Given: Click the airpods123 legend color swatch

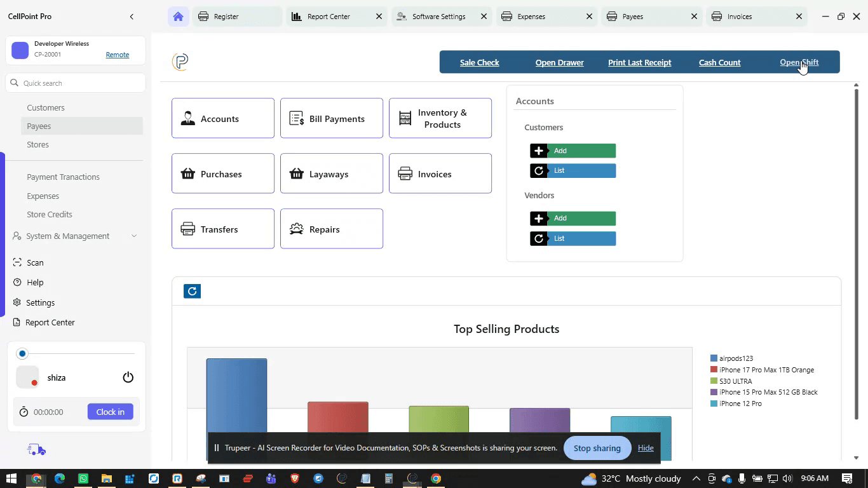Looking at the screenshot, I should [x=714, y=358].
